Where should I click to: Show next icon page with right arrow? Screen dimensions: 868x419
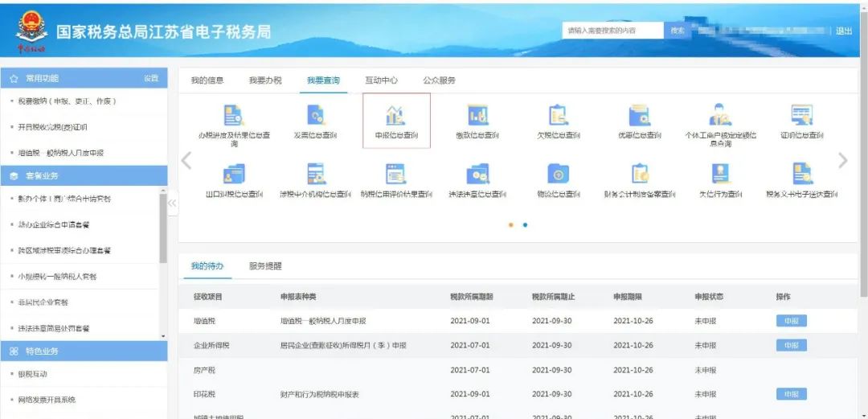click(842, 161)
